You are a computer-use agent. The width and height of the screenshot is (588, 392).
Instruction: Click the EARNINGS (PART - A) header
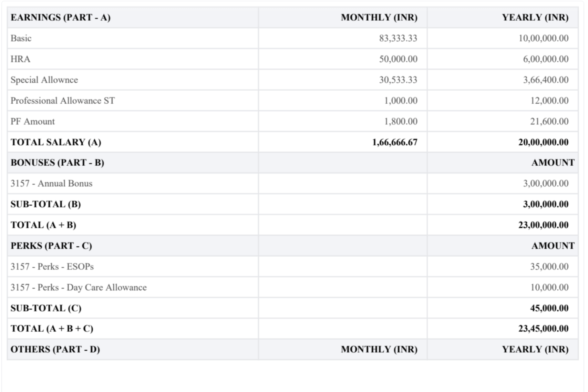coord(61,18)
